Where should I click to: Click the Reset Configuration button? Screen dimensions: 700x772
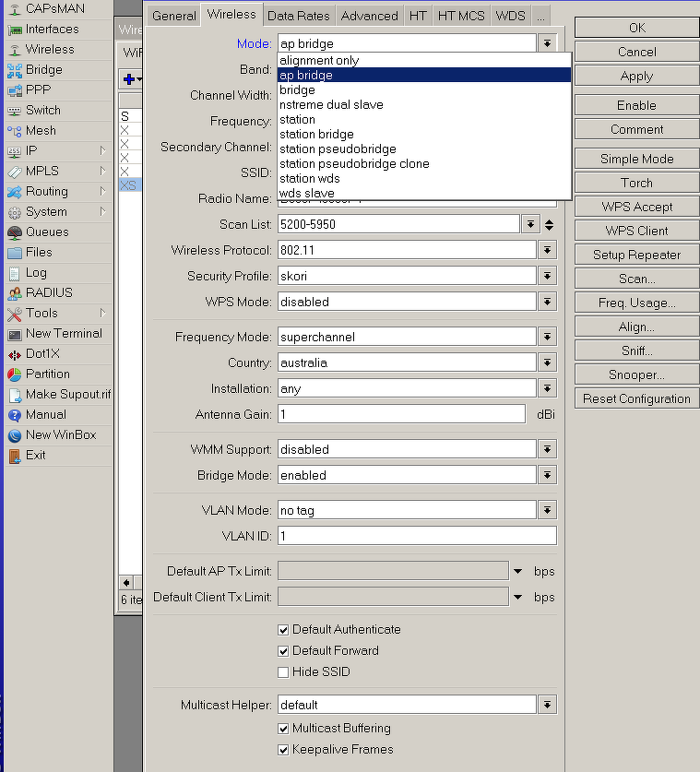click(x=637, y=398)
